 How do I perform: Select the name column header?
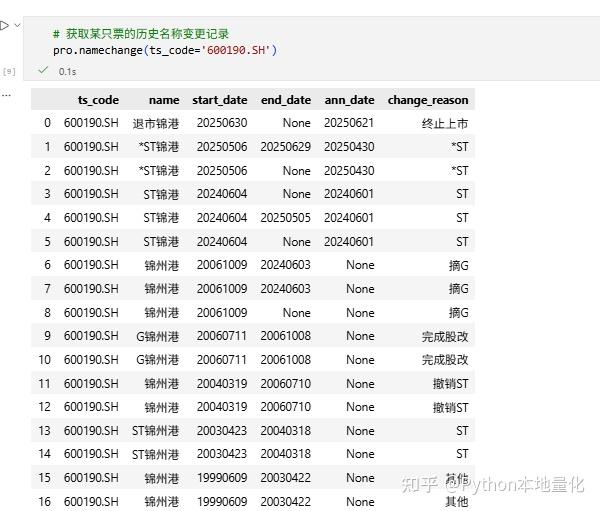point(164,100)
